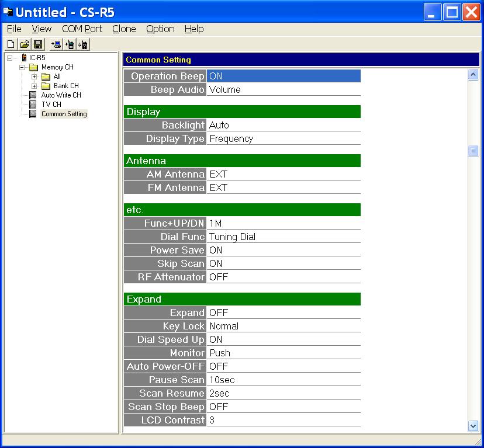Open the Help menu
The width and height of the screenshot is (484, 448).
click(x=194, y=29)
